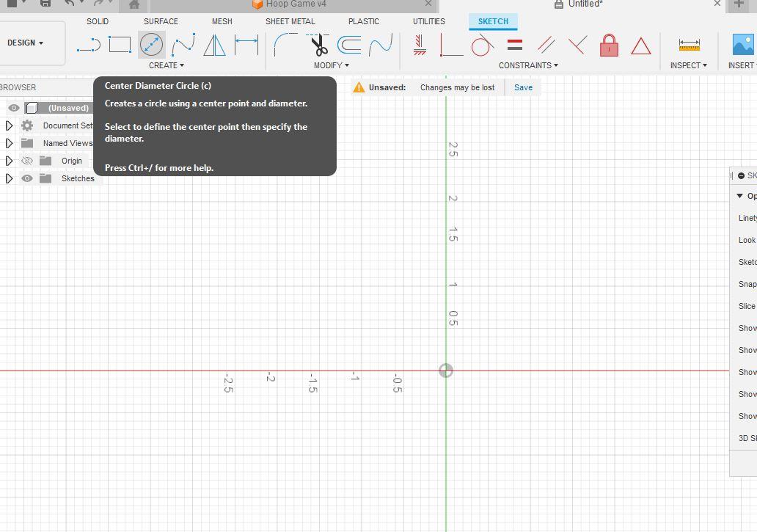Click the BROWSER panel header
This screenshot has height=532, width=757.
click(18, 87)
